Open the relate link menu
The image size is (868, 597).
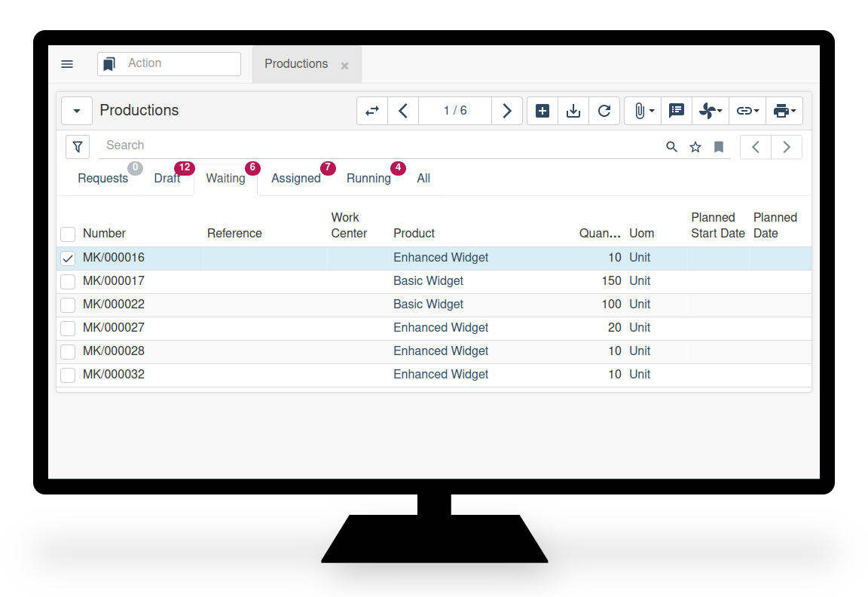(747, 111)
